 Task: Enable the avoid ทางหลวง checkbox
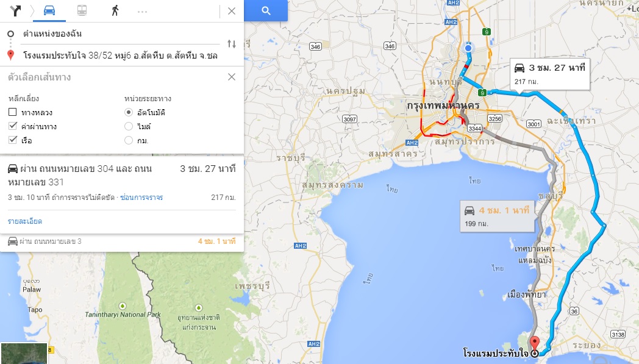pyautogui.click(x=13, y=112)
